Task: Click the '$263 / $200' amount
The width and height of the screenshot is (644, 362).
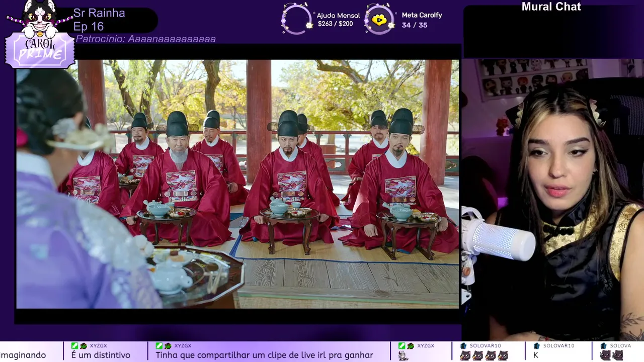Action: pyautogui.click(x=336, y=24)
